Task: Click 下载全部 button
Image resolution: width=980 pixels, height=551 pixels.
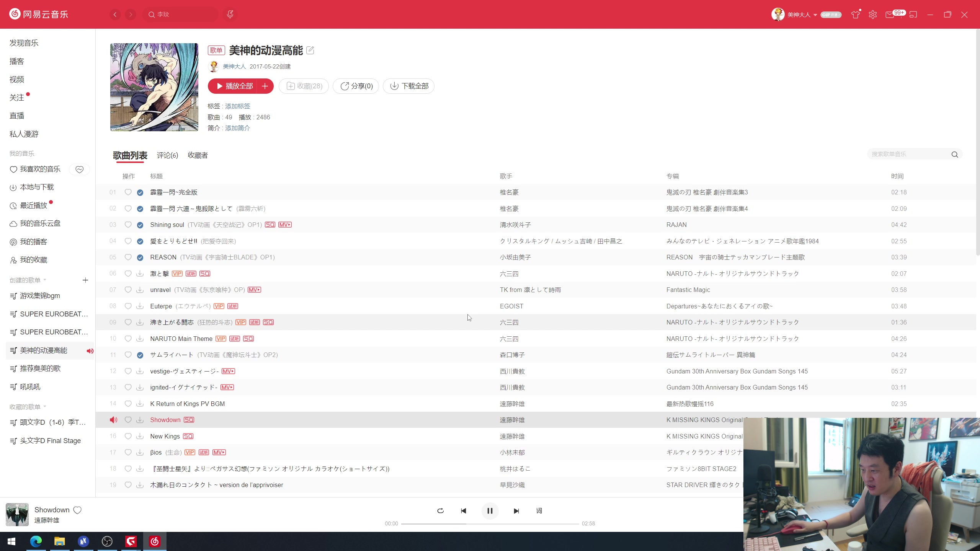Action: pyautogui.click(x=408, y=86)
